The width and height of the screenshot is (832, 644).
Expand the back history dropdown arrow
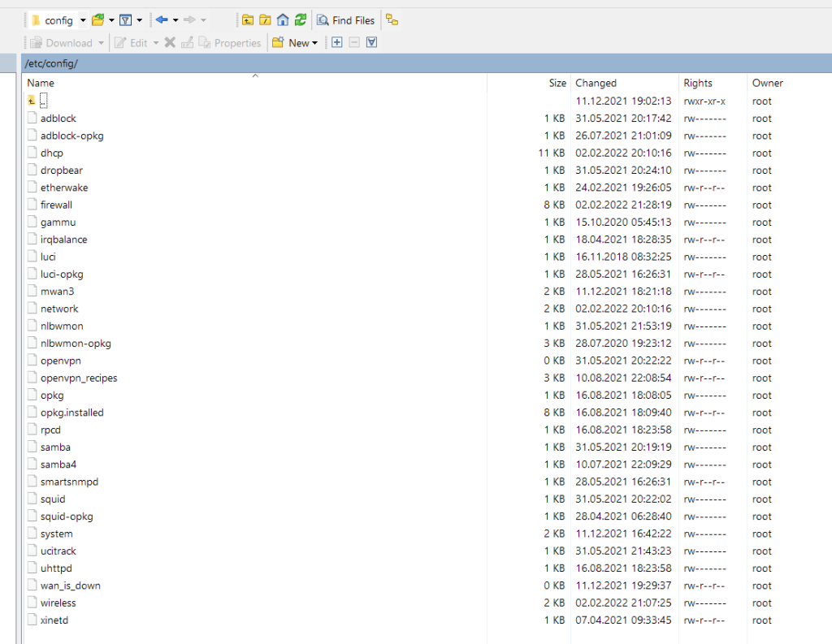(x=175, y=20)
